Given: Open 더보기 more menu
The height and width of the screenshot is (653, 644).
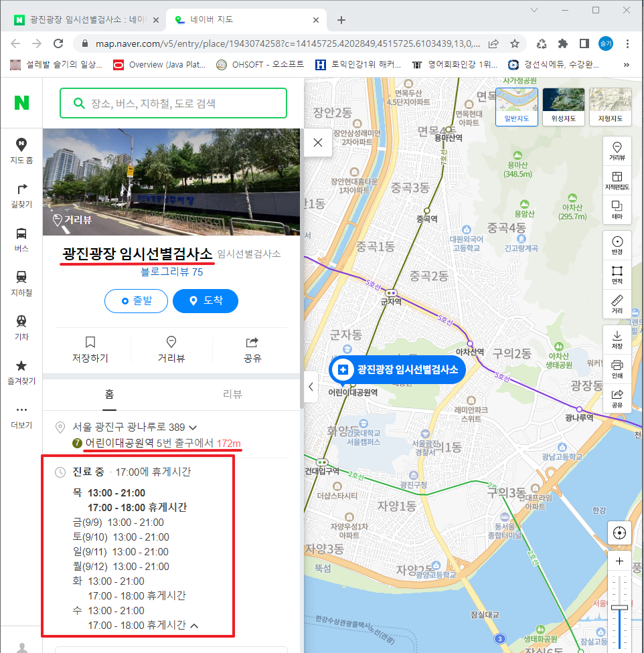Looking at the screenshot, I should click(21, 417).
